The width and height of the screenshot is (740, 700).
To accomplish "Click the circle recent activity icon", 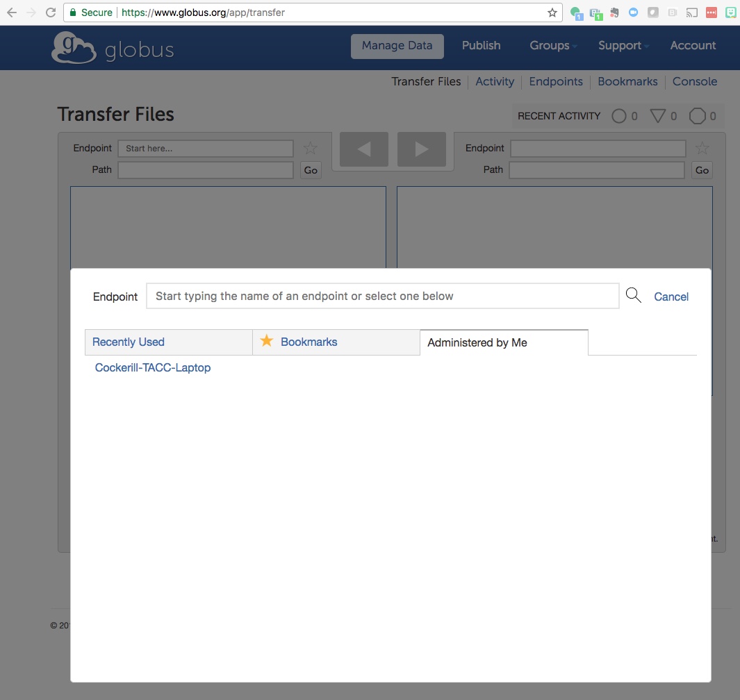I will [x=618, y=116].
